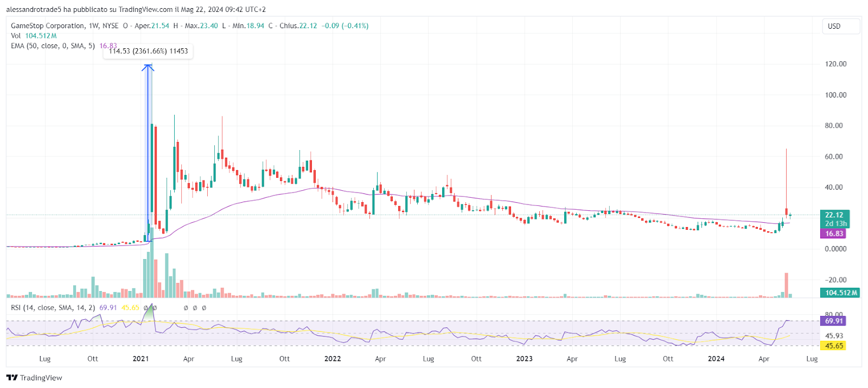Select the RSI (14, close, SMA, 14, 2) legend
The image size is (868, 388).
tap(53, 307)
